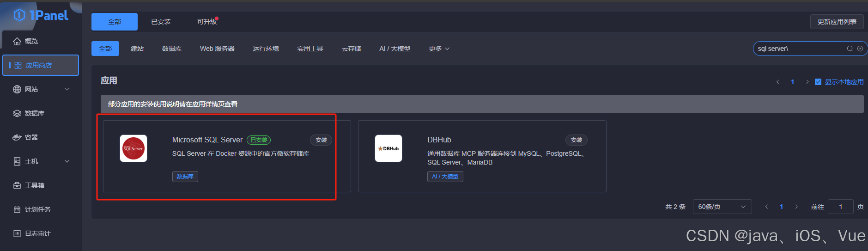Click the list icon beside 日志审计
The width and height of the screenshot is (868, 251).
coord(17,233)
